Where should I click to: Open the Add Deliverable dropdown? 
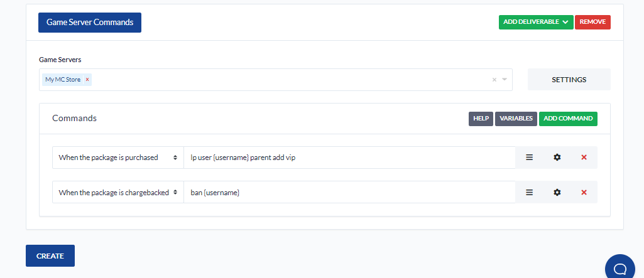[x=536, y=22]
